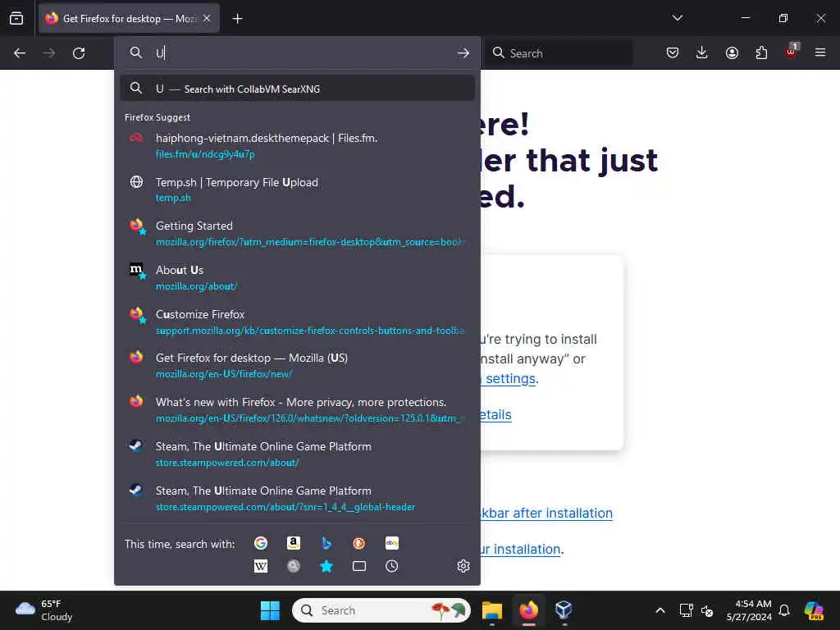Open Copilot preview icon in taskbar
This screenshot has width=840, height=630.
tap(814, 610)
